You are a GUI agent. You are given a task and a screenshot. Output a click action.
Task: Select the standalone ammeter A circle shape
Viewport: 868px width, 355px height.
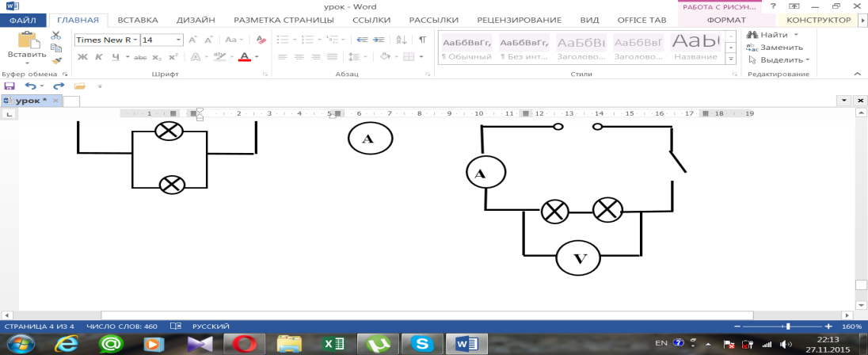pos(371,139)
